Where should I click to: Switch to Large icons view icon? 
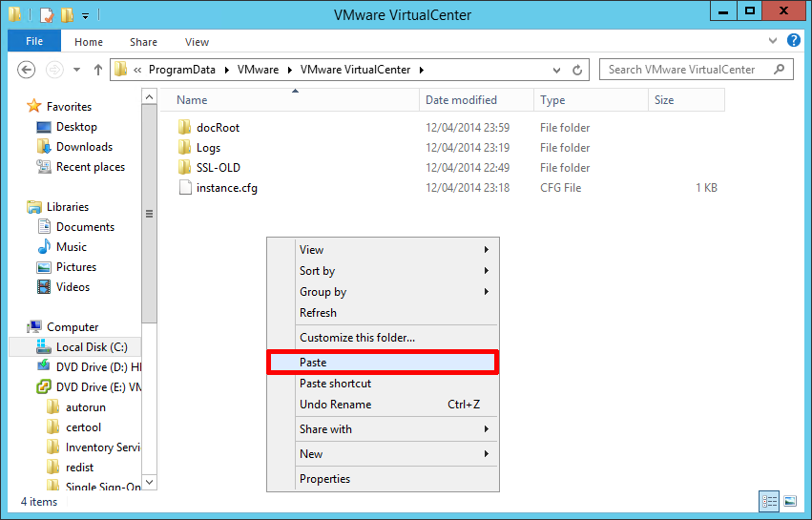point(790,501)
